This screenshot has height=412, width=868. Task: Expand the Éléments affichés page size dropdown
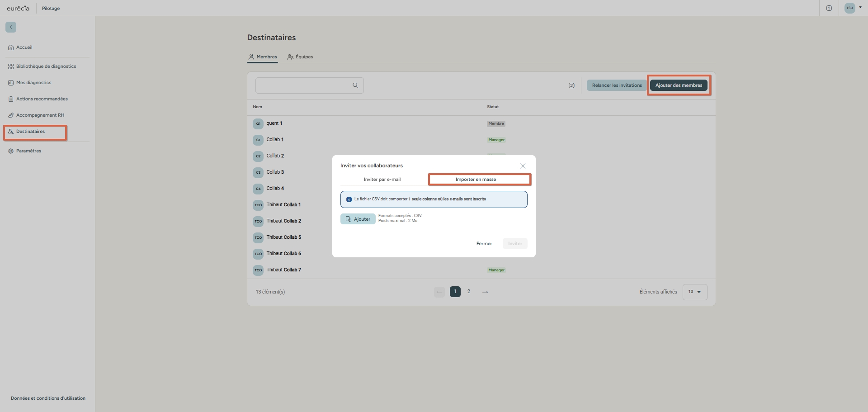pos(694,292)
